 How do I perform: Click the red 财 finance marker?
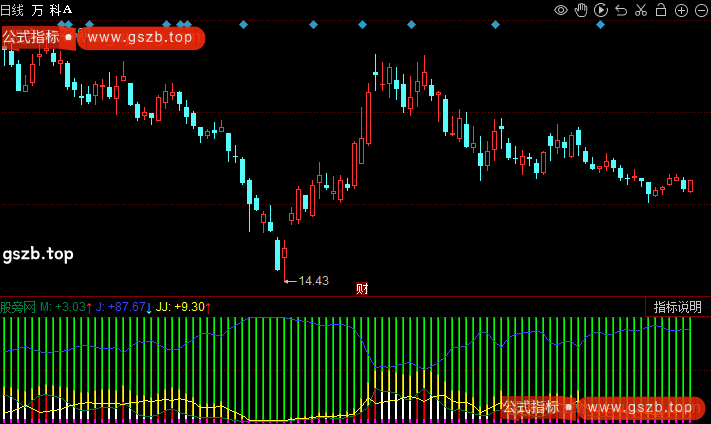(362, 289)
